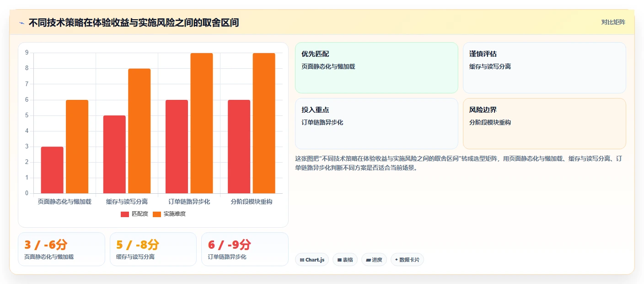Toggle the 实施难度 legend orange swatch
This screenshot has width=644, height=284.
point(157,214)
